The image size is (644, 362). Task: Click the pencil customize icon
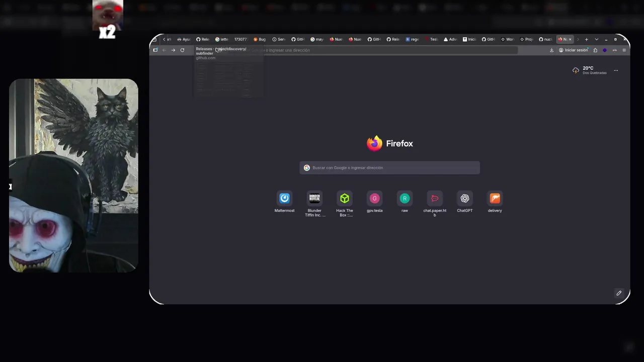(x=619, y=293)
